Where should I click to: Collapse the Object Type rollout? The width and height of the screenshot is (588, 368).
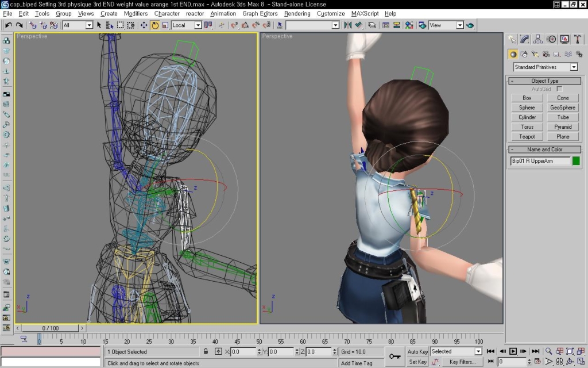(x=544, y=80)
